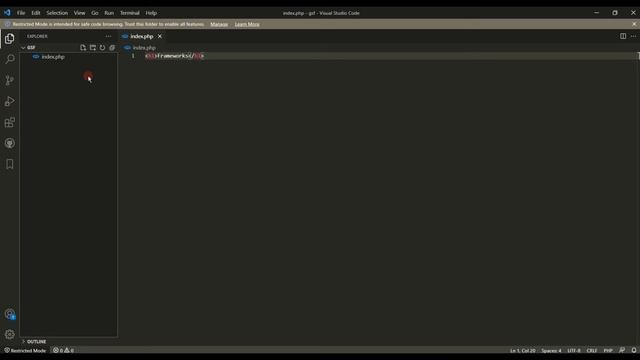Screen dimensions: 640x360
Task: Click Restricted Mode in status bar
Action: (25, 350)
